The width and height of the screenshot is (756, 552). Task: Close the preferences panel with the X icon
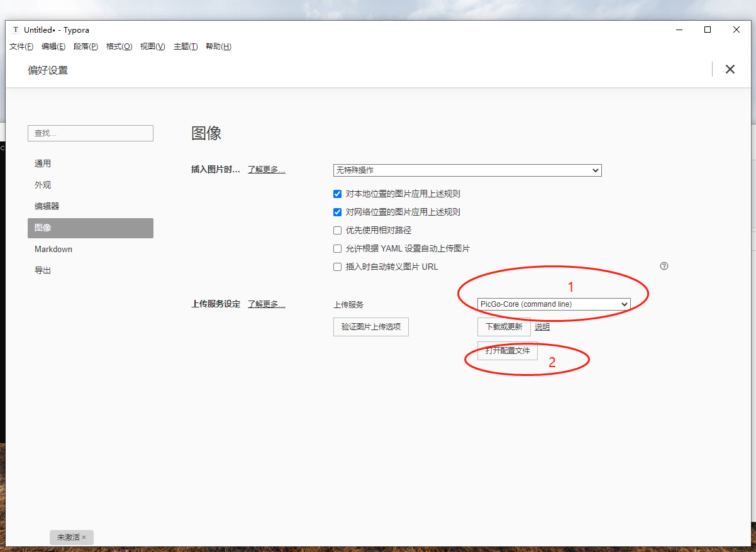click(x=730, y=69)
